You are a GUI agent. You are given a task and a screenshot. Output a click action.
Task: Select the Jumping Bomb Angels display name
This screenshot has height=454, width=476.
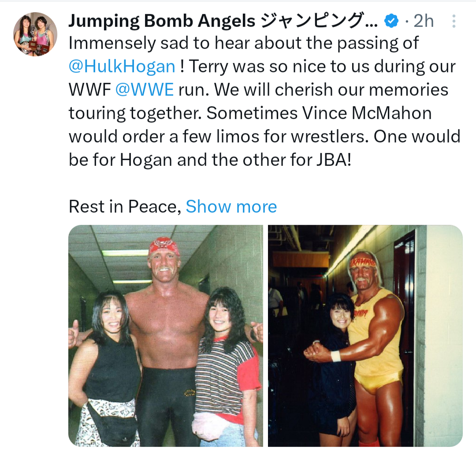[162, 21]
